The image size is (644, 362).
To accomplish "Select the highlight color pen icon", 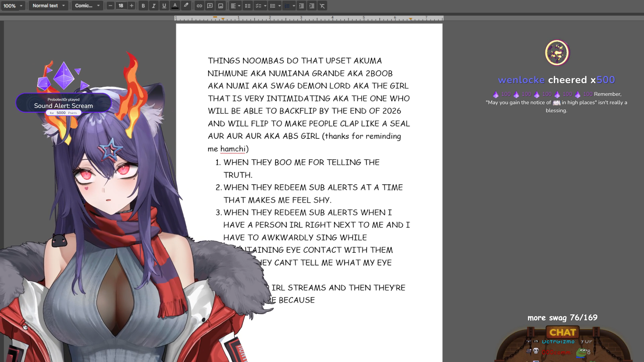I will [186, 5].
